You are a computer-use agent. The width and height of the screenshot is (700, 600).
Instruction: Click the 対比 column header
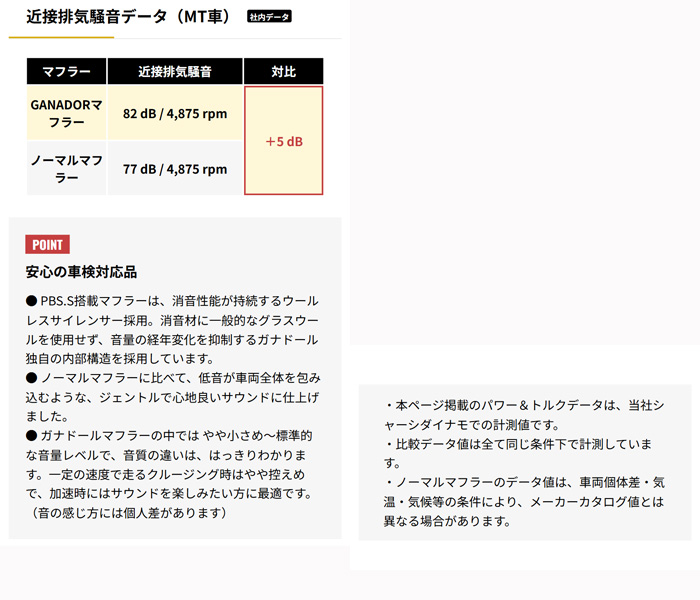click(x=283, y=72)
